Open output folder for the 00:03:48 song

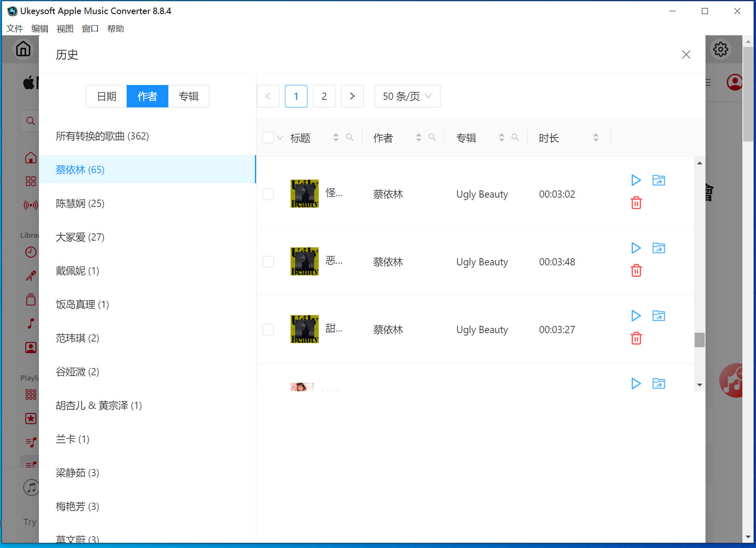click(x=659, y=248)
